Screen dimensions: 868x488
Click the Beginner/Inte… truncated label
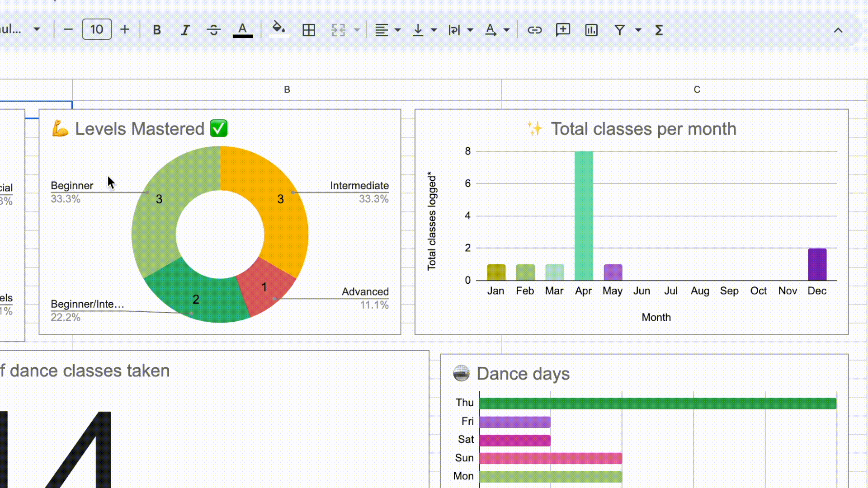(x=87, y=304)
